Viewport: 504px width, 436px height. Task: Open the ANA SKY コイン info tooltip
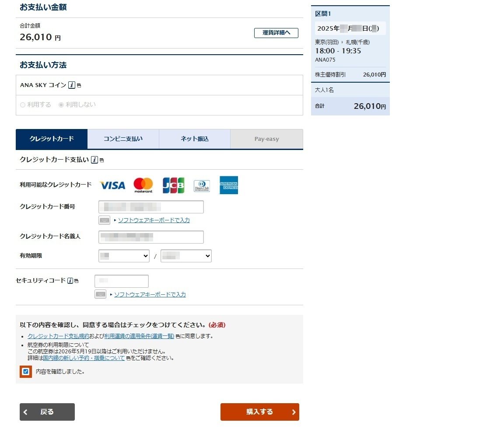click(72, 85)
